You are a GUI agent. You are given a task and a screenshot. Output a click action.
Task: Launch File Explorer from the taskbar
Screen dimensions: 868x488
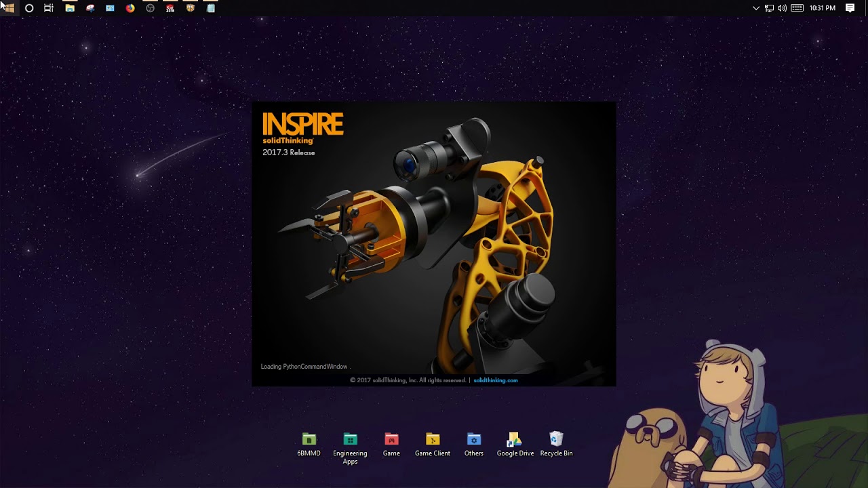70,8
